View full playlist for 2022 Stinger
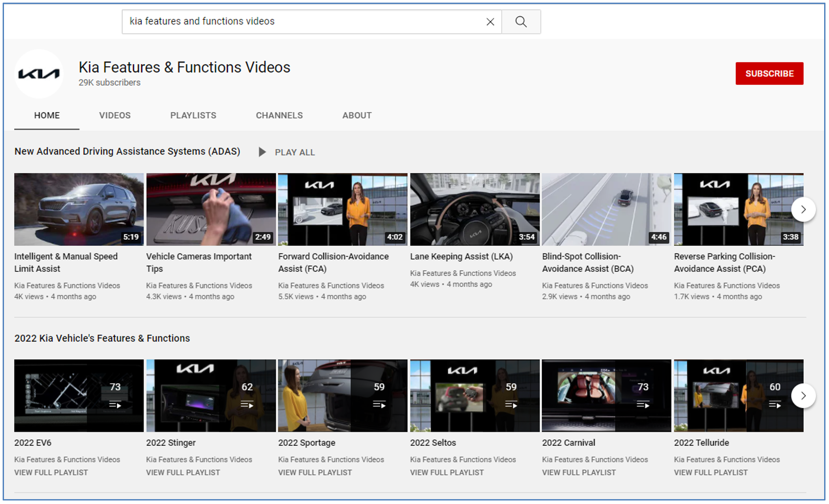This screenshot has height=504, width=829. point(183,472)
